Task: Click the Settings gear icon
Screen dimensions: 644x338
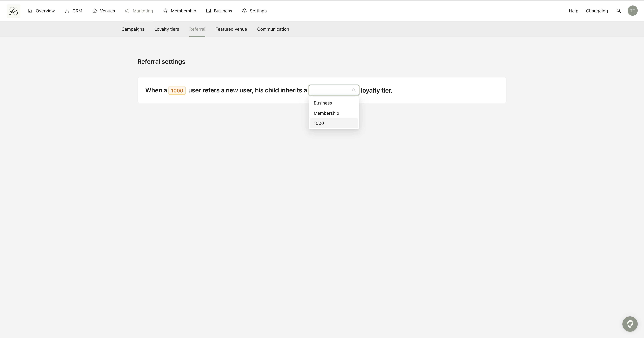Action: [x=244, y=11]
